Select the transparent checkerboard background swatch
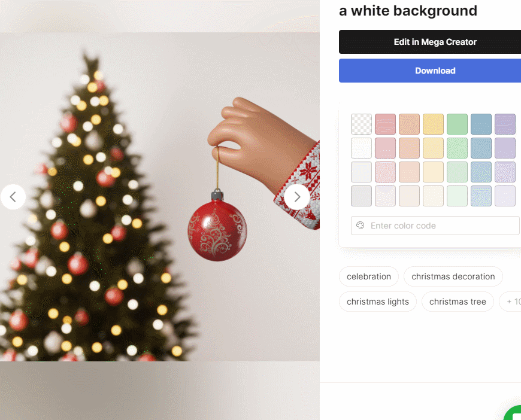Screen dimensions: 521x420 point(361,124)
